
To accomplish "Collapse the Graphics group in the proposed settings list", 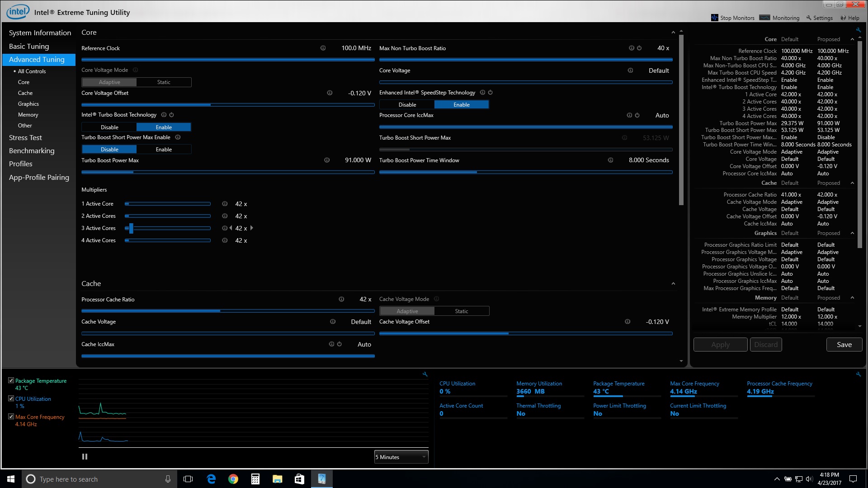I will [852, 233].
